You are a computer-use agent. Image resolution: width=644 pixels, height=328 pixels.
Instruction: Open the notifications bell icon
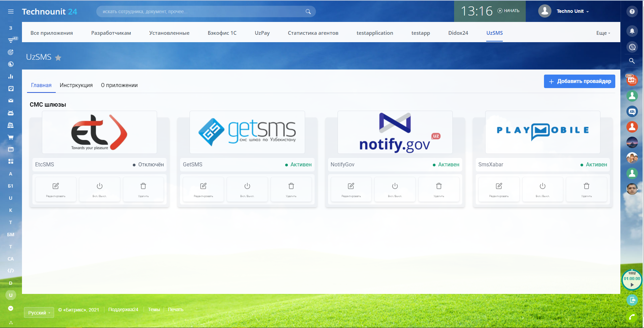point(632,31)
